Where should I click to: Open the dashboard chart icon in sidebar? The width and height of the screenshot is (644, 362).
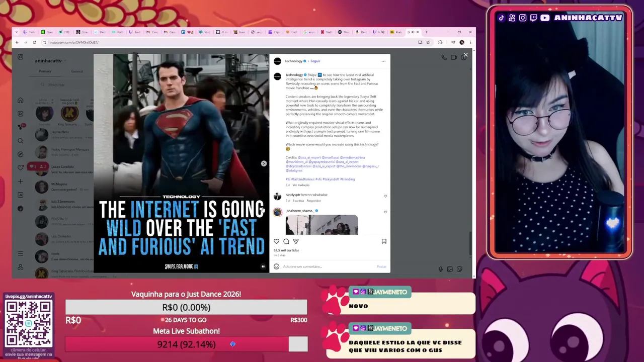[x=21, y=195]
